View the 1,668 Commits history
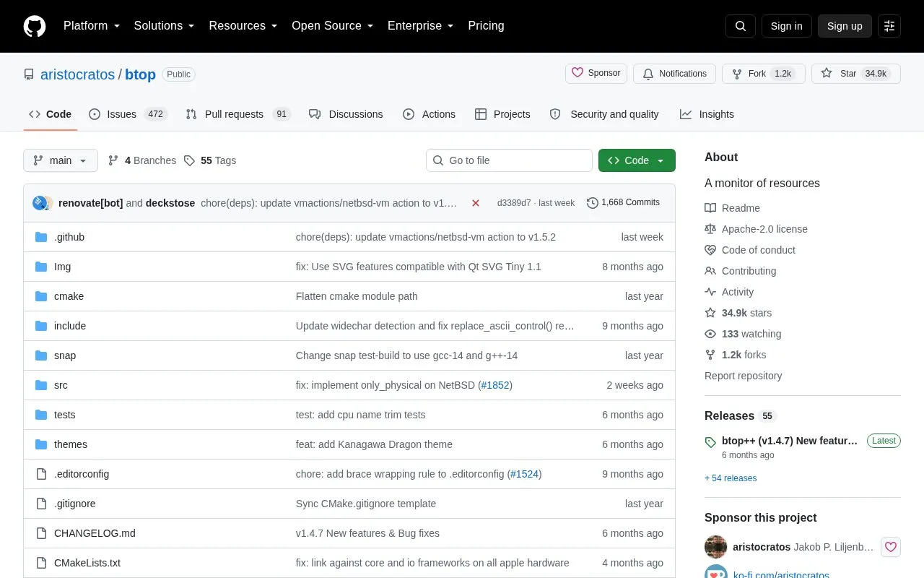The image size is (924, 578). click(x=624, y=203)
